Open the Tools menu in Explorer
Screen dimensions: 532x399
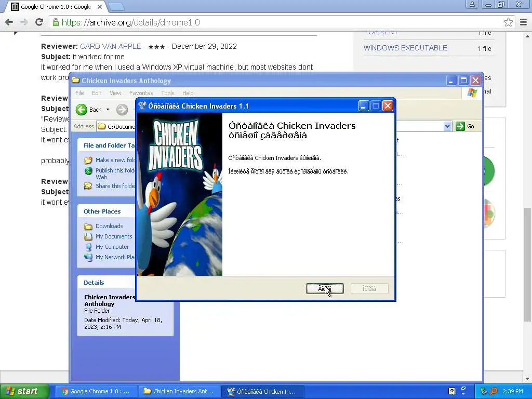[x=168, y=93]
